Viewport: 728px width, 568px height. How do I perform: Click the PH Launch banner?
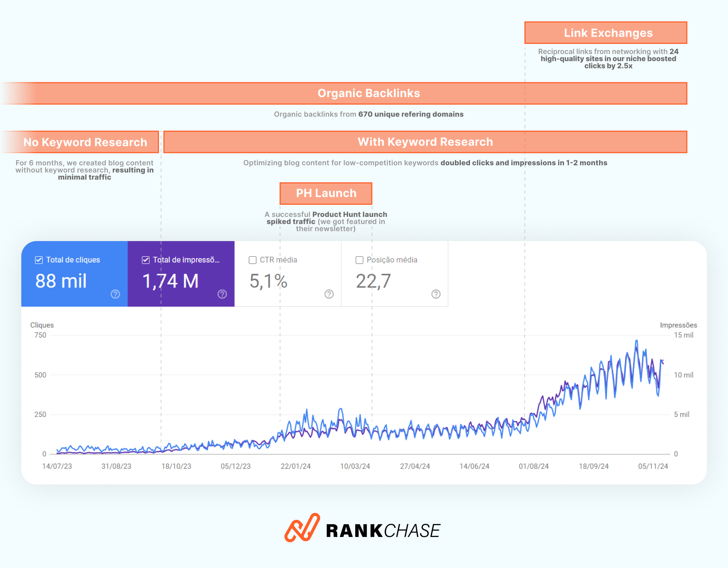(x=326, y=193)
